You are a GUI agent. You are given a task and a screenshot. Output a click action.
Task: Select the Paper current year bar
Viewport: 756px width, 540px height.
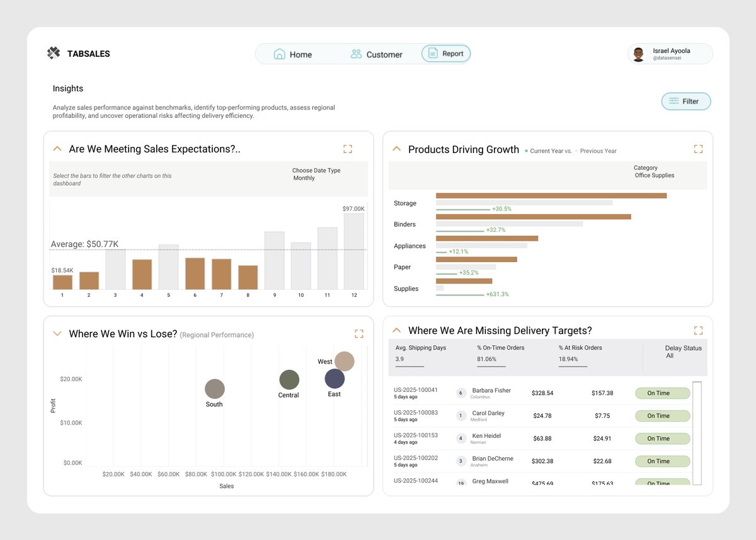pyautogui.click(x=476, y=260)
